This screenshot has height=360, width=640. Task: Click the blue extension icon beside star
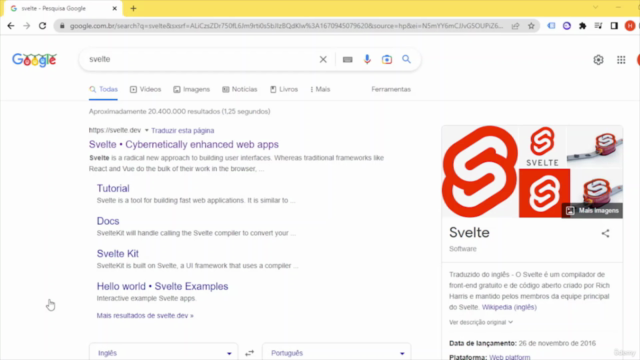551,26
